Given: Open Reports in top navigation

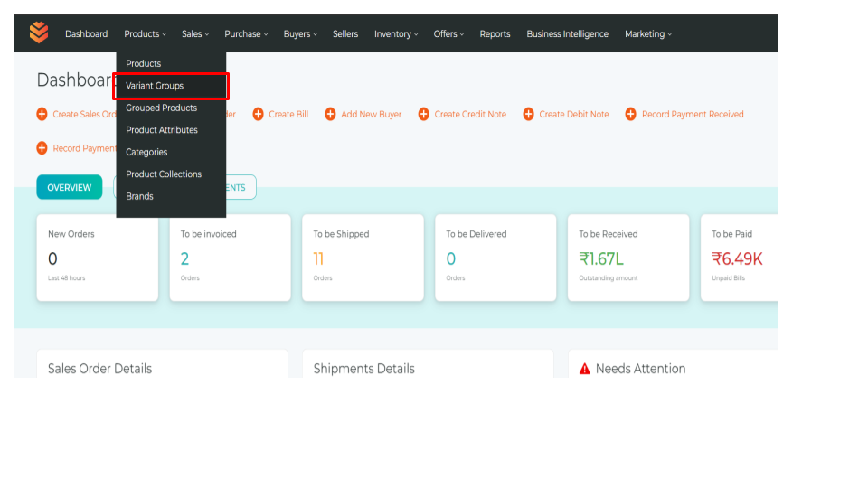Looking at the screenshot, I should coord(495,33).
